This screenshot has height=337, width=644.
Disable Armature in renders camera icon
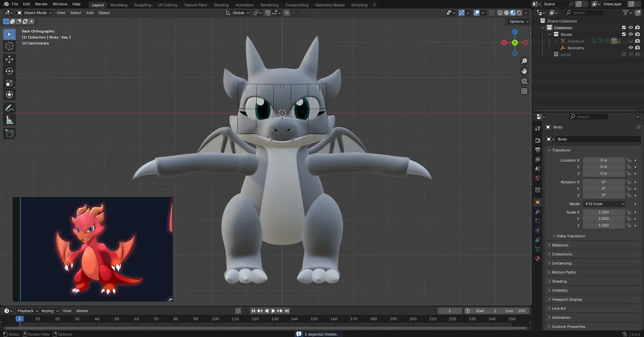click(637, 41)
